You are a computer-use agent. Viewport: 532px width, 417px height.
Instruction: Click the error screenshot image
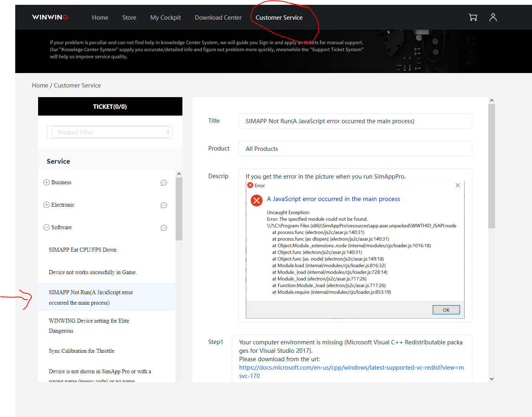click(x=355, y=250)
